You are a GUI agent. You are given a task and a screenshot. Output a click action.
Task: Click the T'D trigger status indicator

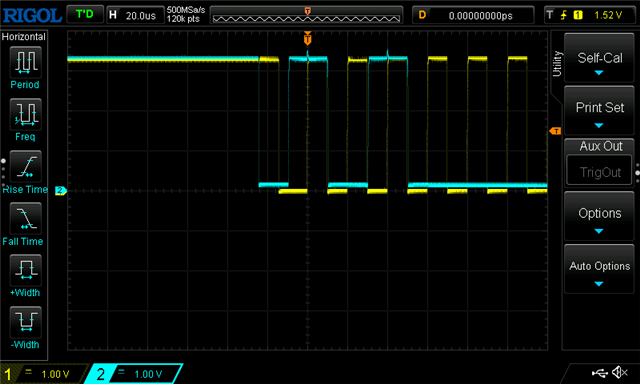[x=84, y=15]
